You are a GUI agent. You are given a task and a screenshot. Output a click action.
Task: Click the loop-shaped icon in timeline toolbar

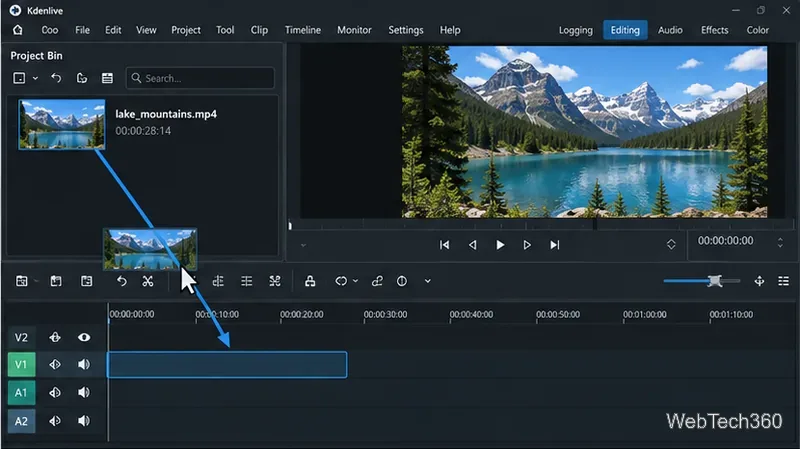pos(341,281)
